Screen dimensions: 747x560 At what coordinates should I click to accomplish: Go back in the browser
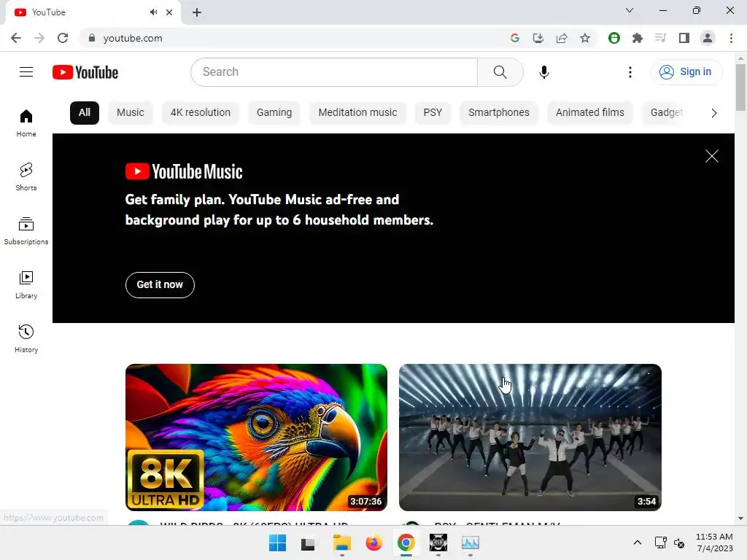pyautogui.click(x=16, y=38)
